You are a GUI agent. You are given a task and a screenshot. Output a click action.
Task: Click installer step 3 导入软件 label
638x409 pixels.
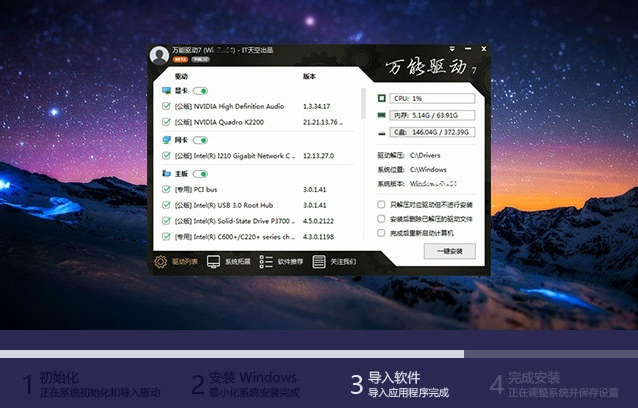[394, 378]
